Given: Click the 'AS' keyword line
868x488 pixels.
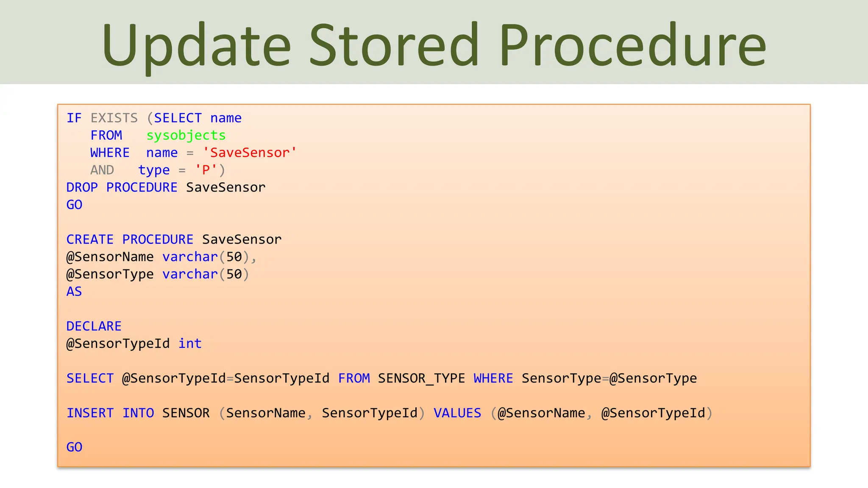Looking at the screenshot, I should point(74,291).
